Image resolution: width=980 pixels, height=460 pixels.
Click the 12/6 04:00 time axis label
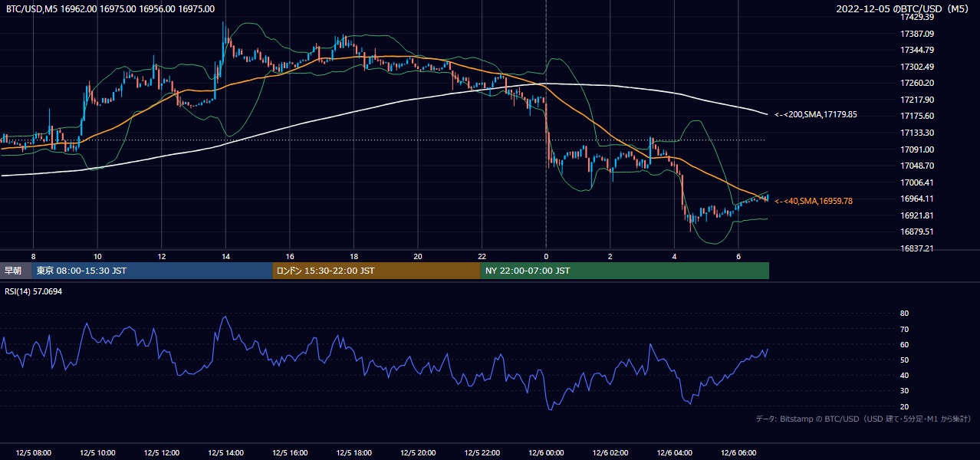coord(674,453)
